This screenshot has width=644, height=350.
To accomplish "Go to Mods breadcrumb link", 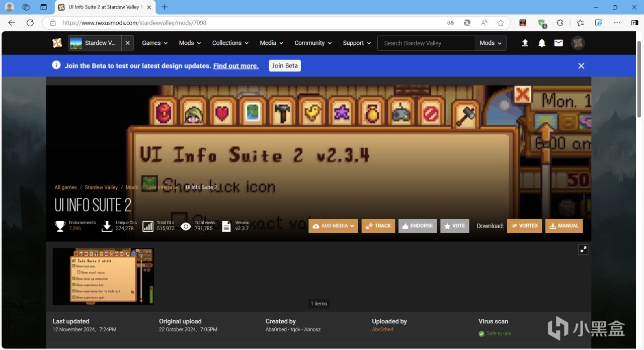I will pyautogui.click(x=132, y=187).
